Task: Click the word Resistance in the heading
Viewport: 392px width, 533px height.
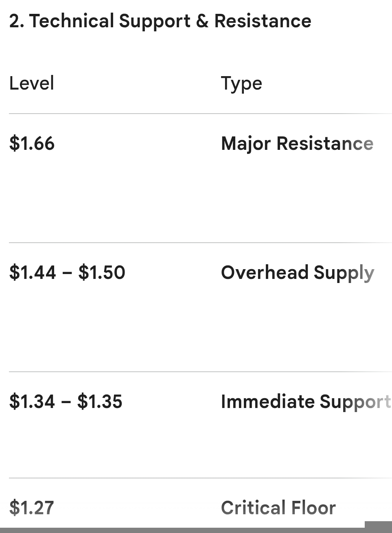Action: click(x=263, y=21)
